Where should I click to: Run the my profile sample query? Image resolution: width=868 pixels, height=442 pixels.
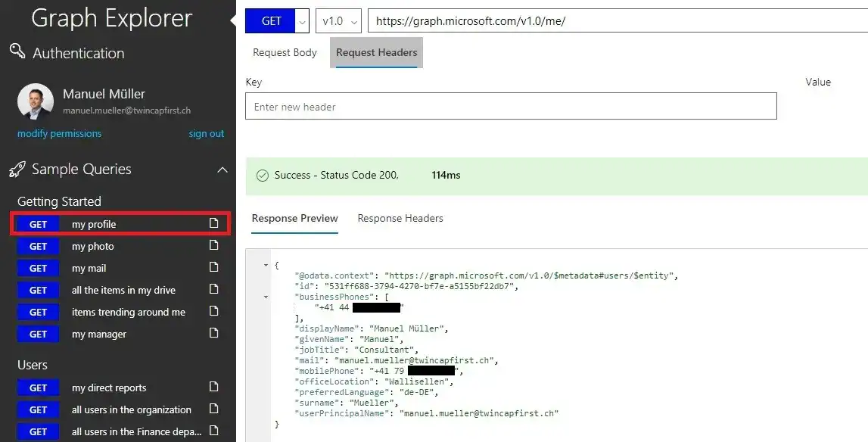tap(120, 224)
